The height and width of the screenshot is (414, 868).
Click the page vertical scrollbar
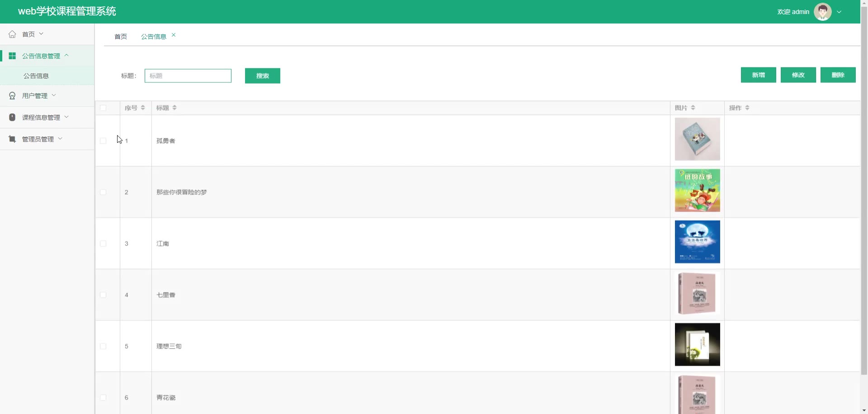click(864, 190)
